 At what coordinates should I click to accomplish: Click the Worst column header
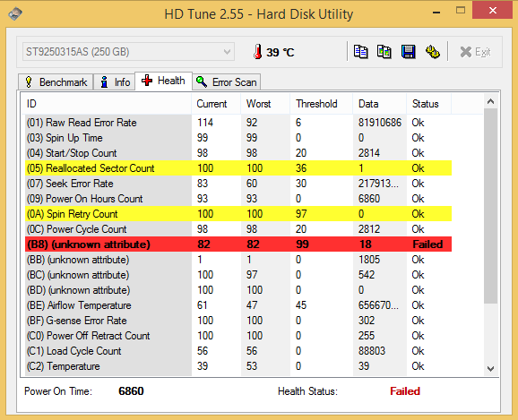[x=265, y=104]
